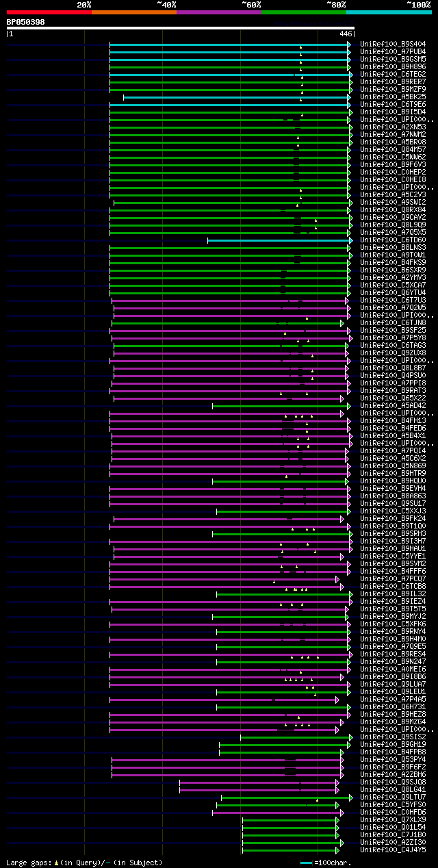
Task: Open the UniRef100_Q9LUA7 entry
Action: [x=393, y=685]
